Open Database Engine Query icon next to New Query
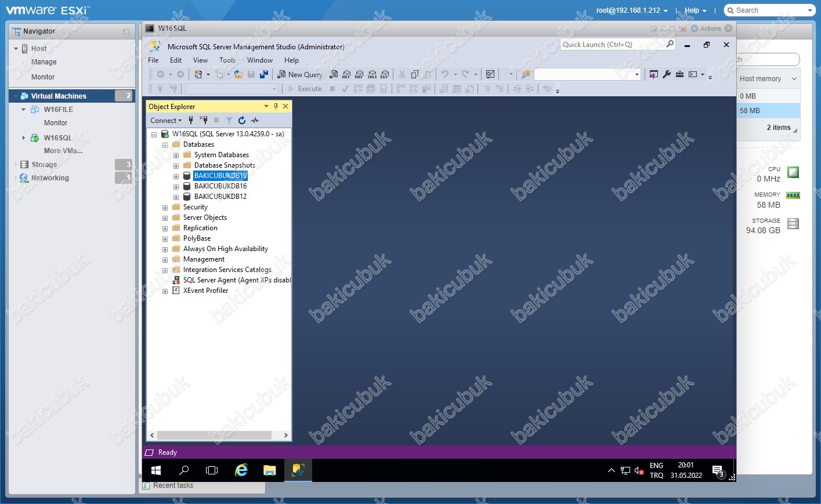Screen dimensions: 821x504 [334, 74]
